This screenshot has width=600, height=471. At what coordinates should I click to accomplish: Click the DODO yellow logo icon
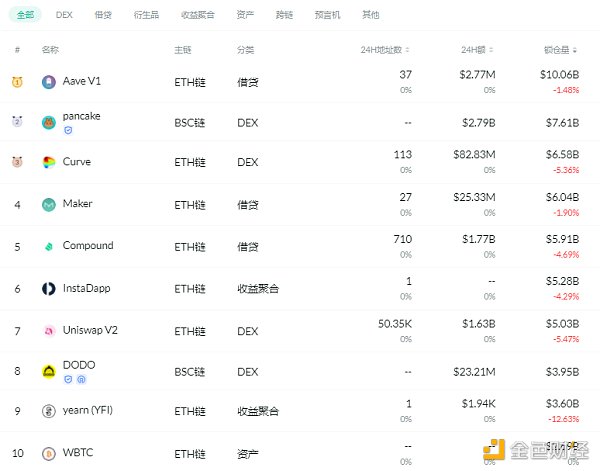[49, 371]
